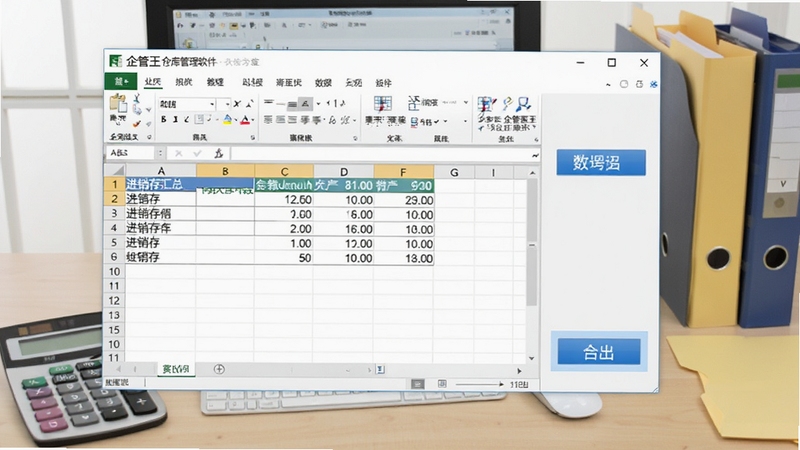
Task: Select cell containing 29.00
Action: point(404,200)
